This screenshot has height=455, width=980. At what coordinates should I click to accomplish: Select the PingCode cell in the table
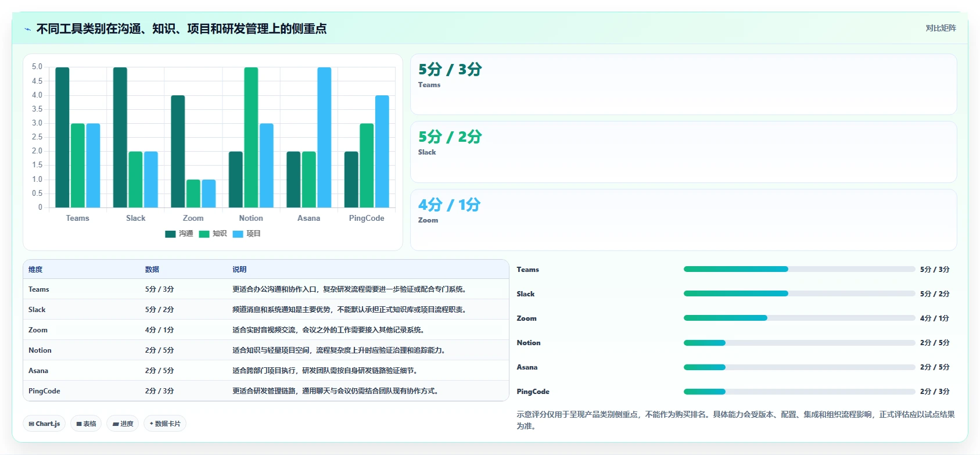[x=44, y=391]
